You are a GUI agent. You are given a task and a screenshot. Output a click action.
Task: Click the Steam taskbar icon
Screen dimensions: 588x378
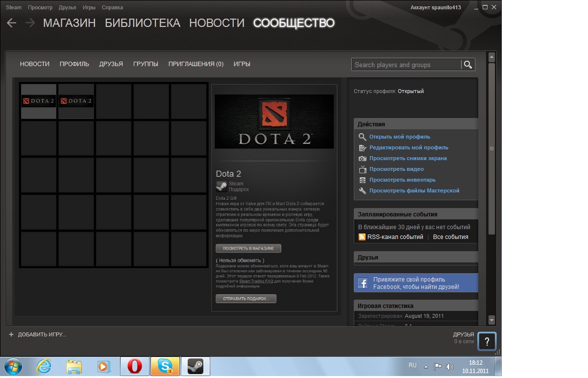(196, 367)
